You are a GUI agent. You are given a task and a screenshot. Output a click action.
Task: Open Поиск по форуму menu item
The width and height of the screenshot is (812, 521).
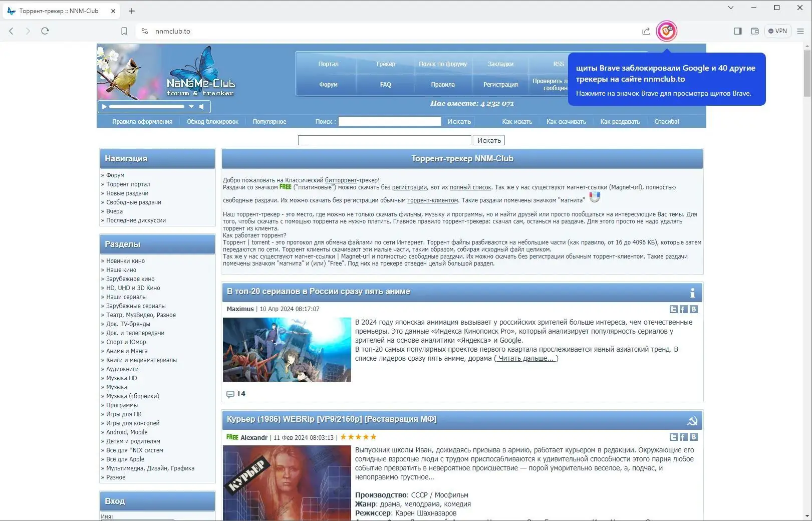pyautogui.click(x=443, y=64)
